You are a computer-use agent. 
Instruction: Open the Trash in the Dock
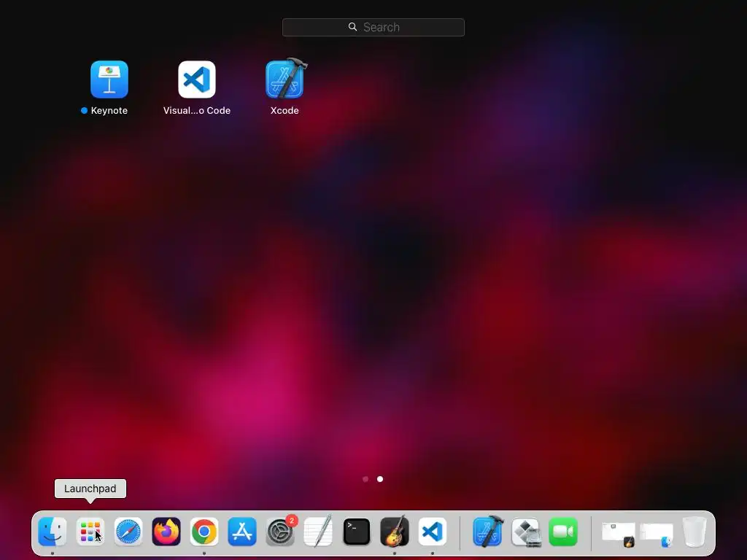click(x=694, y=532)
